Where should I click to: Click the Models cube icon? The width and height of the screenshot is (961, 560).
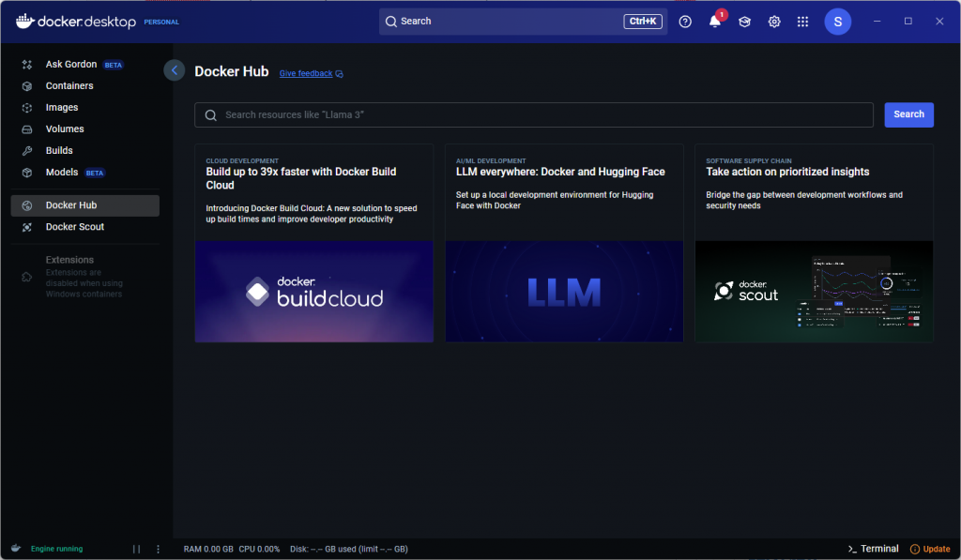pos(27,173)
